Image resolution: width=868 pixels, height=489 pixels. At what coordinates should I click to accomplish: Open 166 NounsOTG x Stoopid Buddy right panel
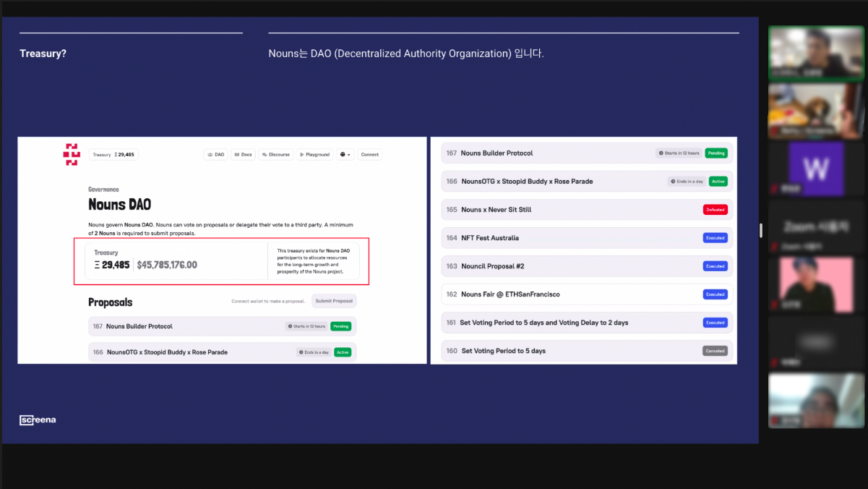click(587, 182)
